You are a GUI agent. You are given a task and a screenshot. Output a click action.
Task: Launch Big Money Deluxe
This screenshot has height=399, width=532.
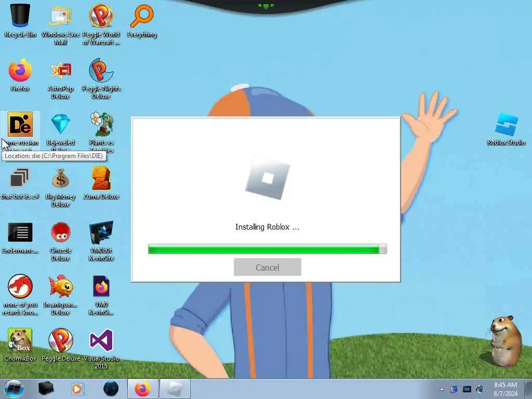60,187
